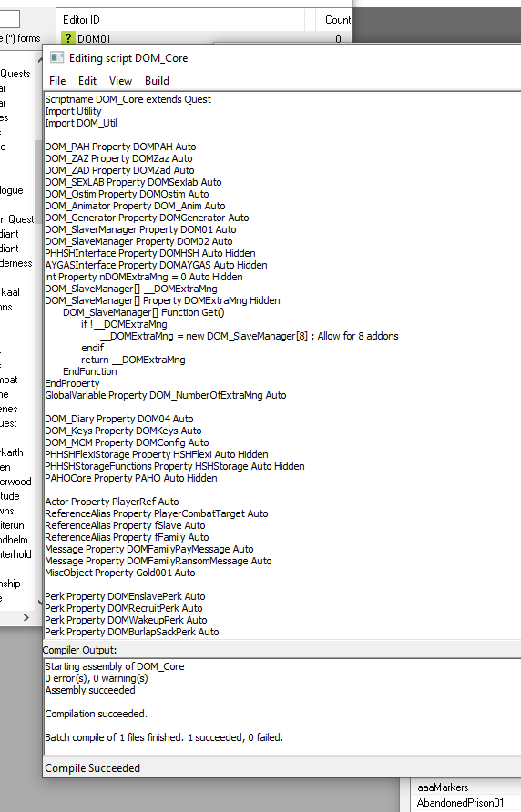
Task: Click the 'Actor Property PlayerRef Auto' line
Action: point(112,502)
